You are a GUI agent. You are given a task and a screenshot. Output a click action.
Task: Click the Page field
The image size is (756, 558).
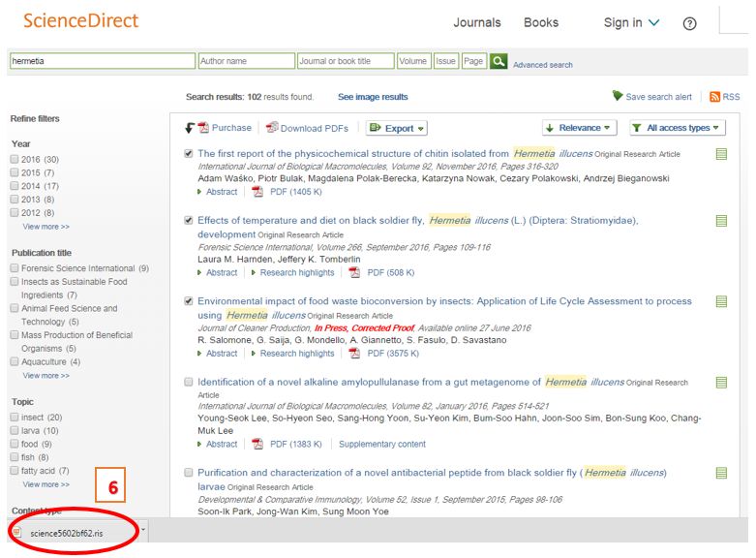tap(474, 61)
